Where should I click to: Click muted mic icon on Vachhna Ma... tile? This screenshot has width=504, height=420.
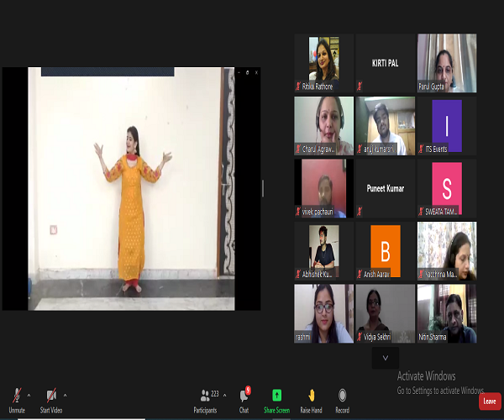click(x=421, y=274)
